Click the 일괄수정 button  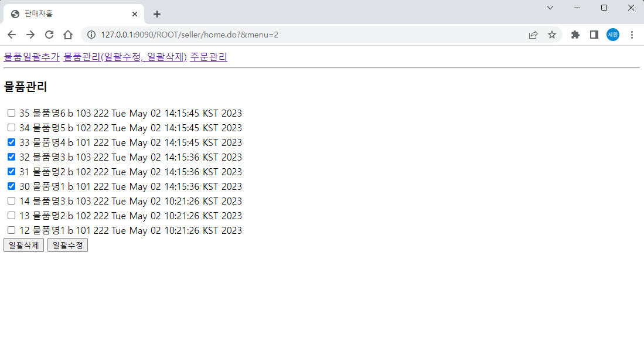click(68, 245)
